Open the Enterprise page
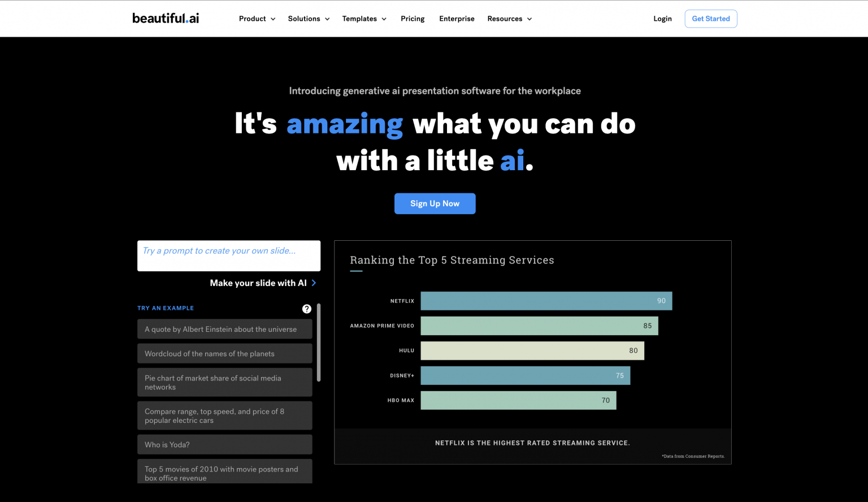 pos(457,19)
